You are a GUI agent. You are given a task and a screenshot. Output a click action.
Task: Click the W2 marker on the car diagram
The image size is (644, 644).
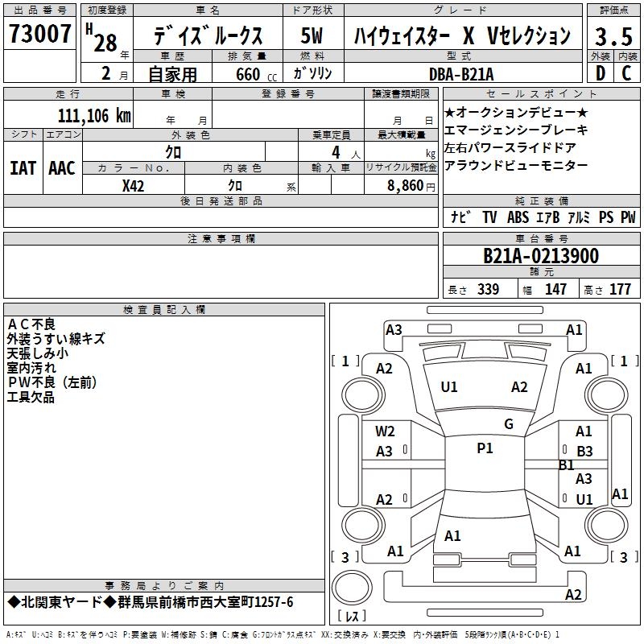point(385,431)
